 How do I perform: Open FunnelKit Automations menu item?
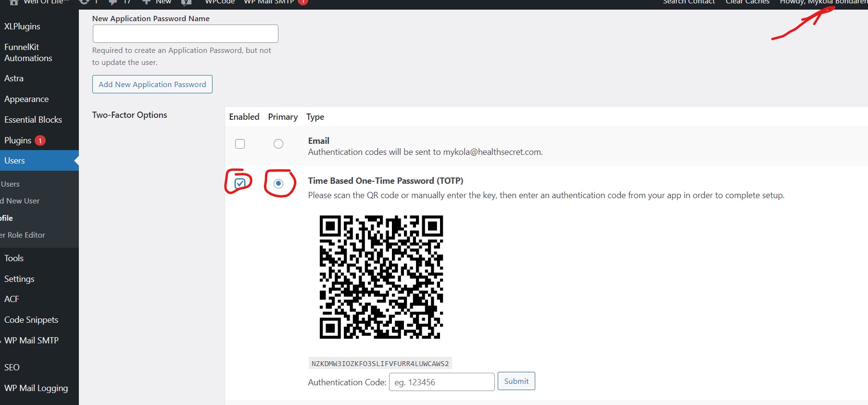(x=28, y=52)
